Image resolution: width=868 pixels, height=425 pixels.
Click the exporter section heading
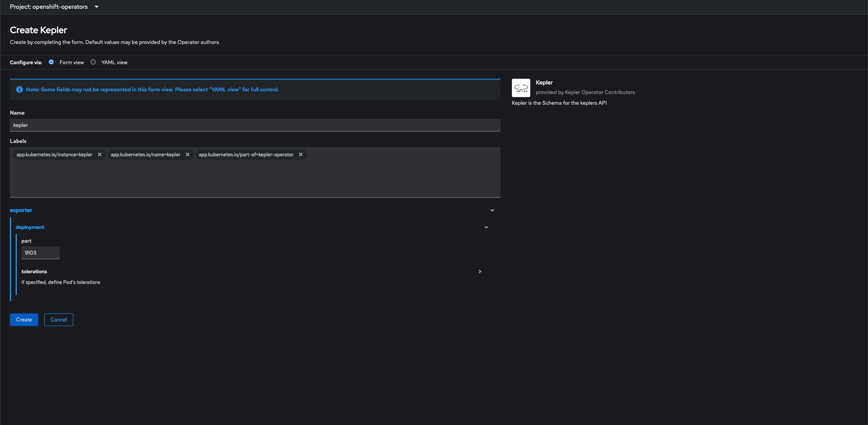pos(21,210)
